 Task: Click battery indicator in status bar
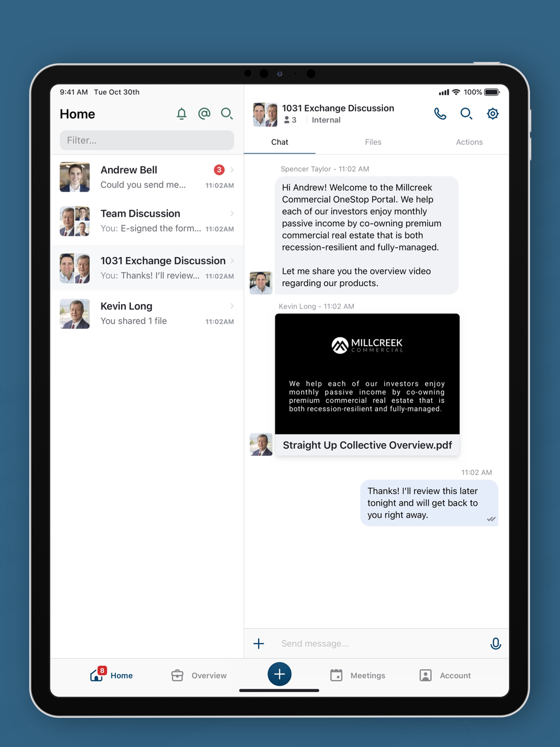[x=492, y=92]
